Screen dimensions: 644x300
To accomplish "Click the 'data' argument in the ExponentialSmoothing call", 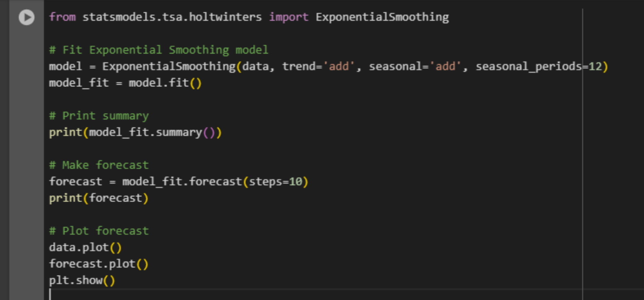I will coord(255,66).
